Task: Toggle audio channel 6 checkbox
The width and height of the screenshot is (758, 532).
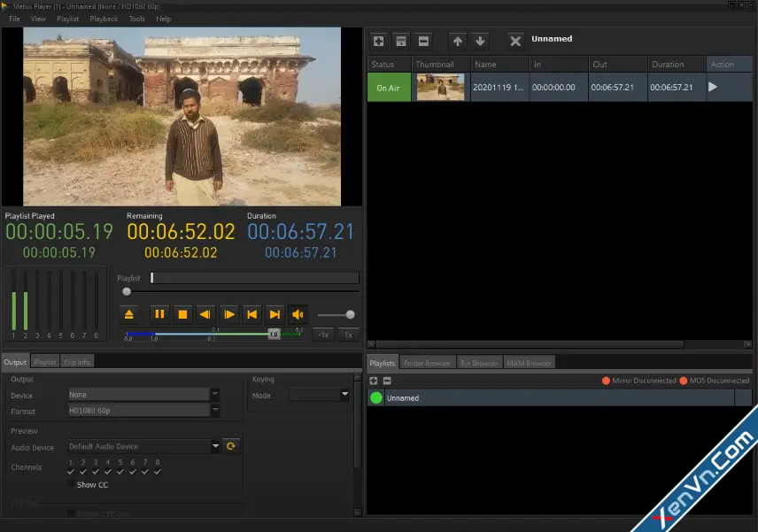Action: pos(133,472)
